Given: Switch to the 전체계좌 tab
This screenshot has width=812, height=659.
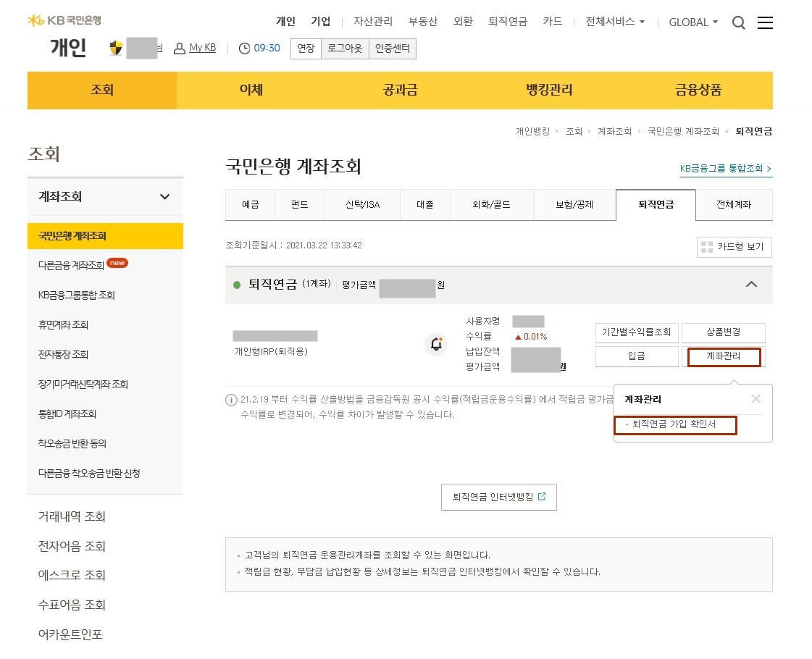Looking at the screenshot, I should (734, 204).
